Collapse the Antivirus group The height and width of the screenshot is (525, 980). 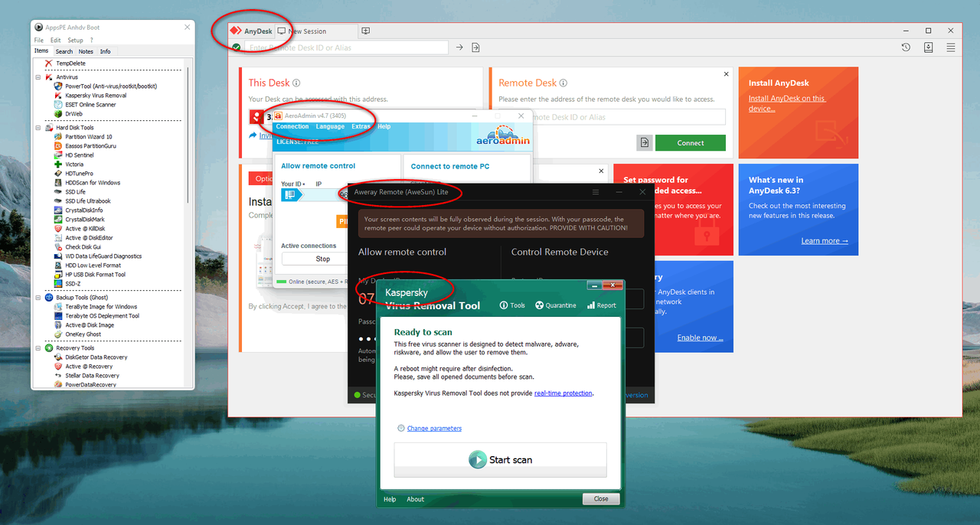click(38, 77)
